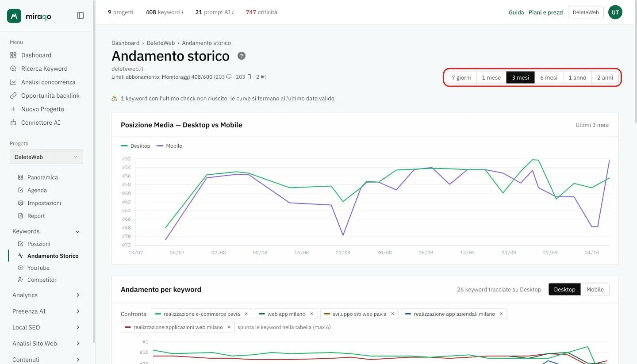Screen dimensions: 637x364
Task: Click the Connettore AI robot icon
Action: coord(13,123)
